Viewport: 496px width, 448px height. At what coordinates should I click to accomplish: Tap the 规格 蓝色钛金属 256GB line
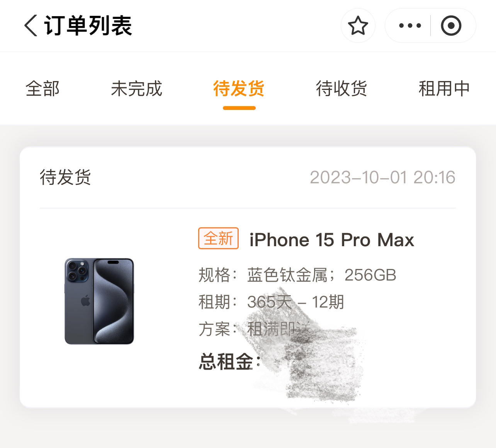coord(297,275)
